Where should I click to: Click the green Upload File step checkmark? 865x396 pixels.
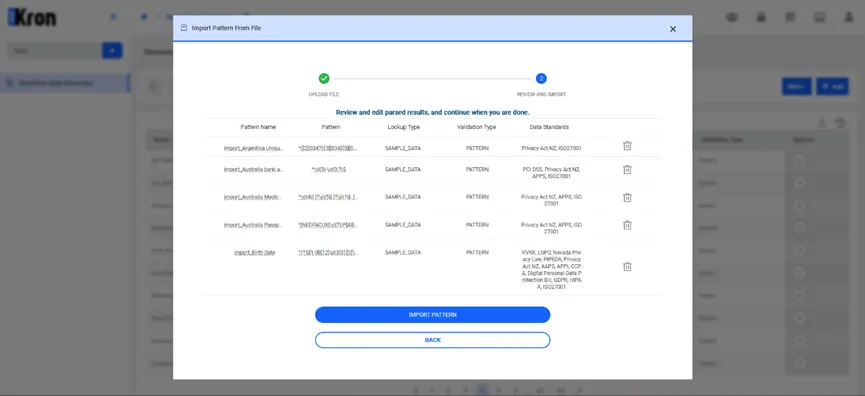324,78
